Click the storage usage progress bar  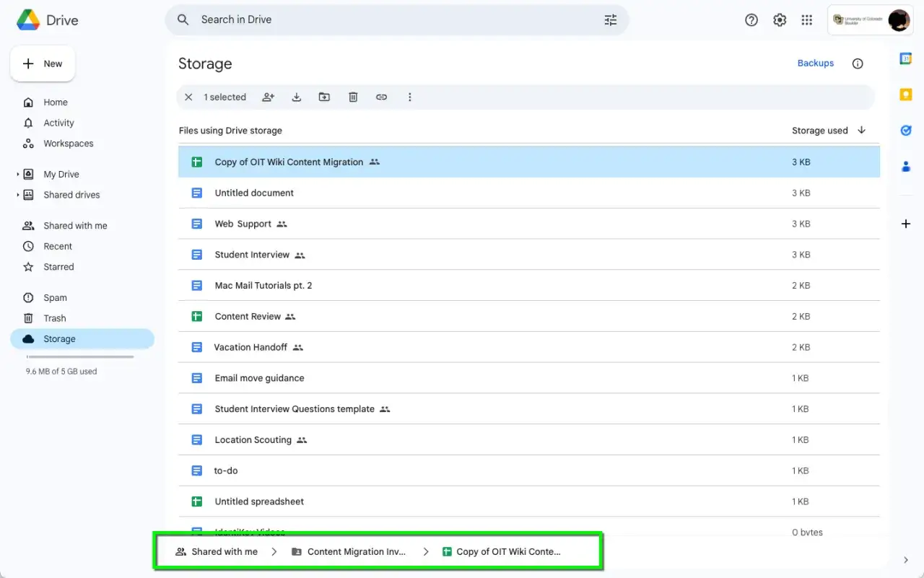click(80, 356)
